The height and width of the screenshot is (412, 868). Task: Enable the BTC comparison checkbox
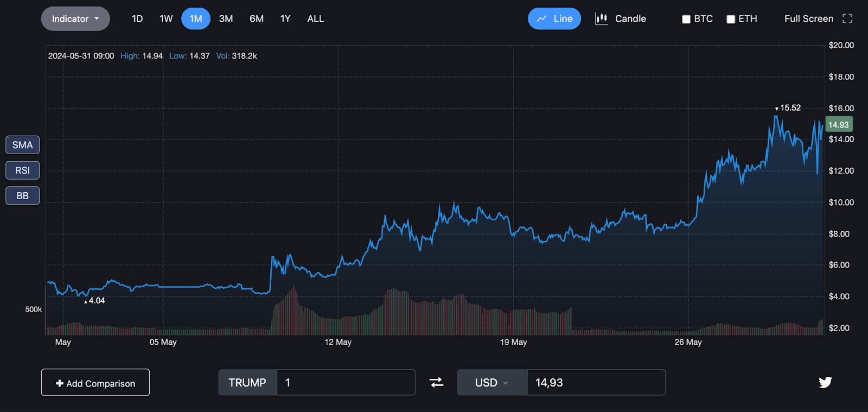click(x=686, y=20)
